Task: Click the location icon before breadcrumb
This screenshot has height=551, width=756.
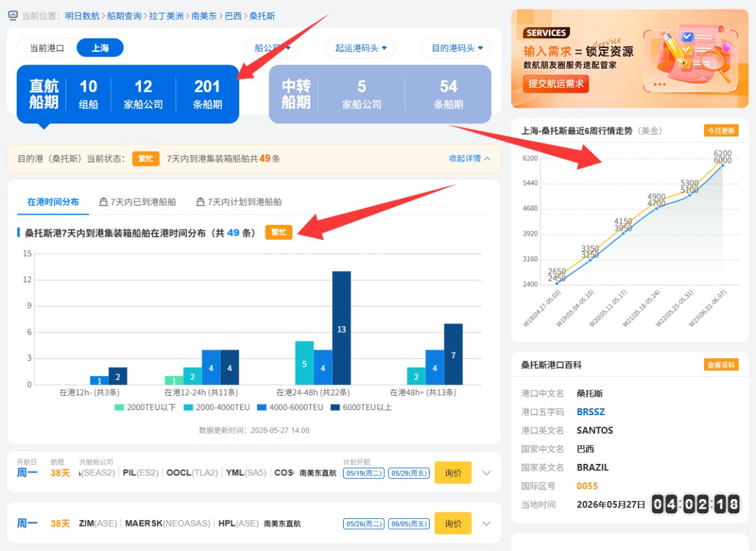Action: coord(13,16)
